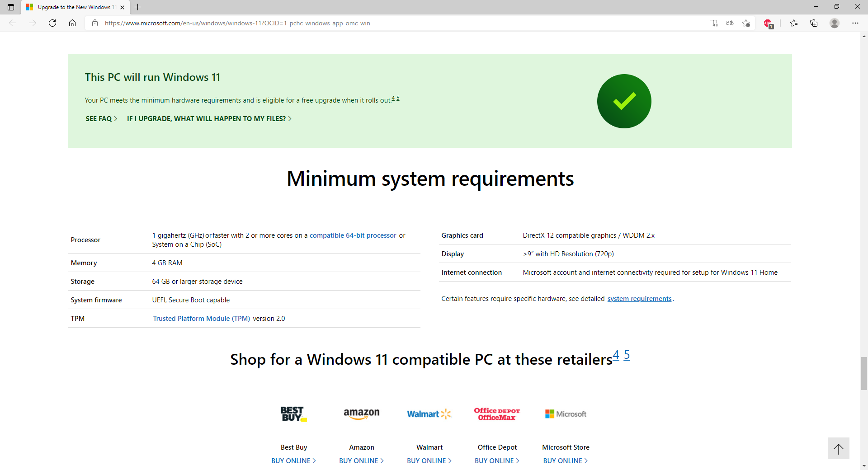Add this page to favorites star
This screenshot has width=868, height=470.
tap(746, 23)
